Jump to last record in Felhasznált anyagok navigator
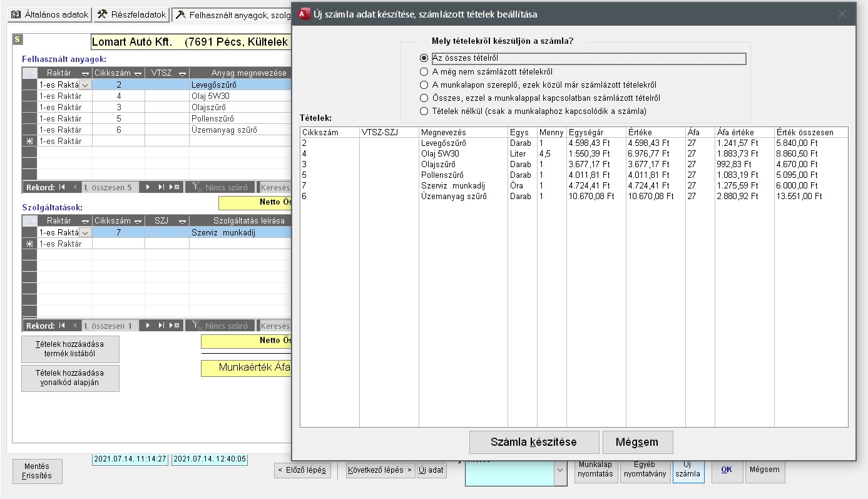Screen dimensions: 868x499 [x=161, y=187]
